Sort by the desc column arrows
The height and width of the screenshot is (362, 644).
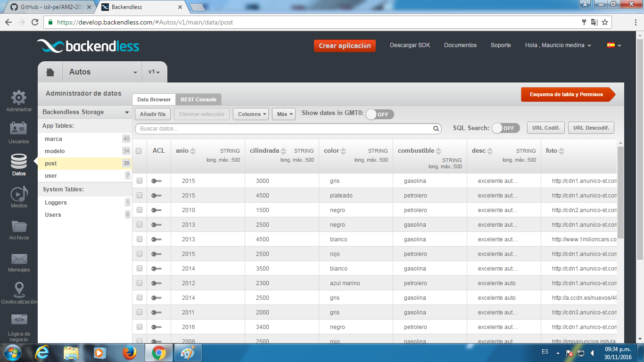(x=490, y=151)
